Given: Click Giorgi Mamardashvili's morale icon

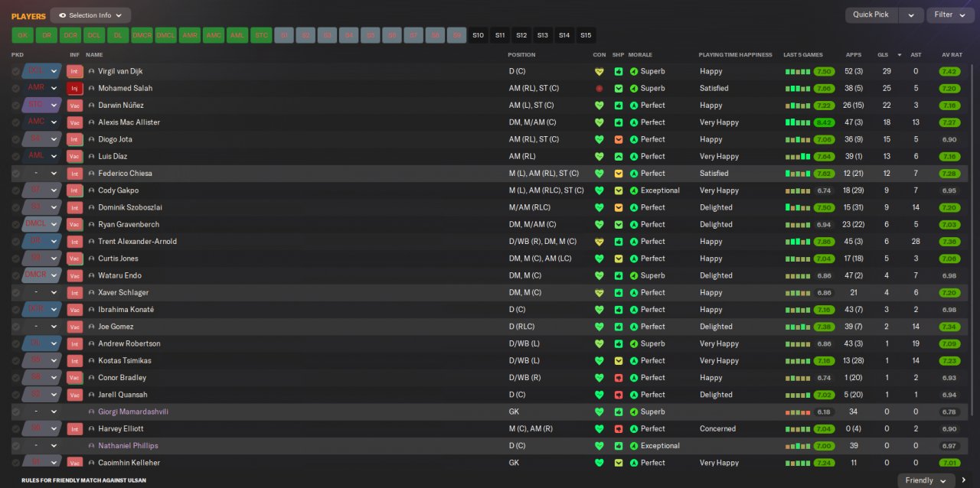Looking at the screenshot, I should (x=634, y=412).
